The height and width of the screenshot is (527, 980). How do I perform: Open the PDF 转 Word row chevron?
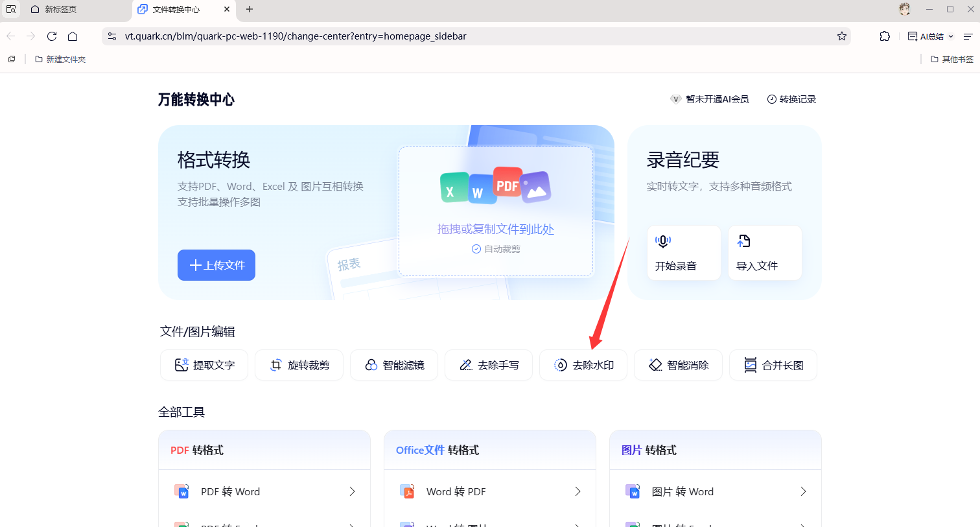(x=352, y=491)
